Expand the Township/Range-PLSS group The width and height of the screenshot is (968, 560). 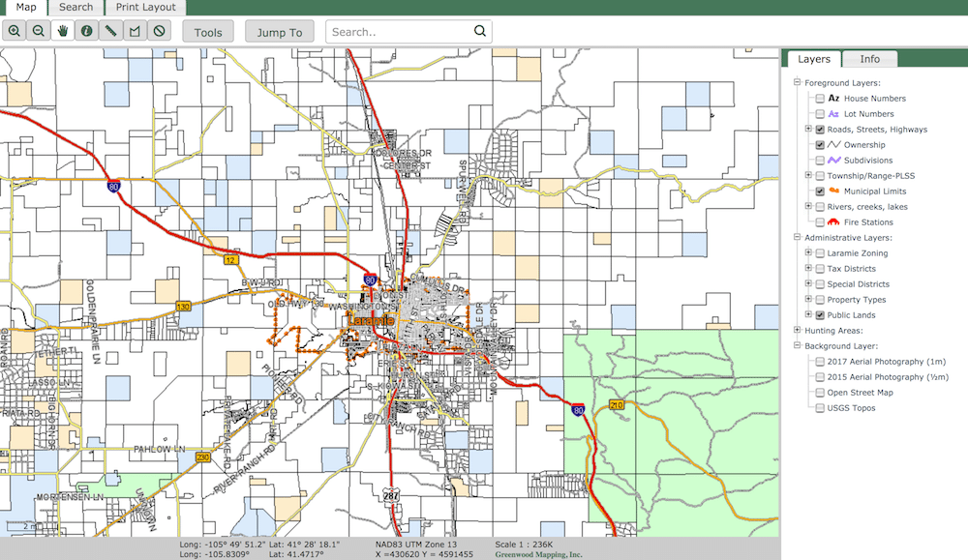tap(808, 175)
